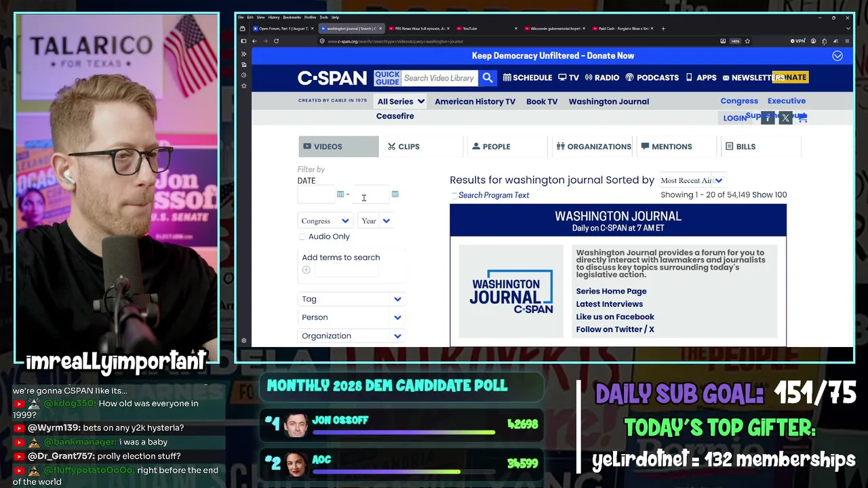Click the Congress link

[x=739, y=101]
